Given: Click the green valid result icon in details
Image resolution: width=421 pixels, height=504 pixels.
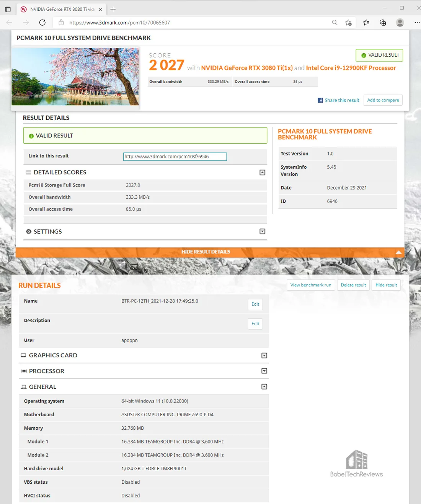Looking at the screenshot, I should (31, 136).
